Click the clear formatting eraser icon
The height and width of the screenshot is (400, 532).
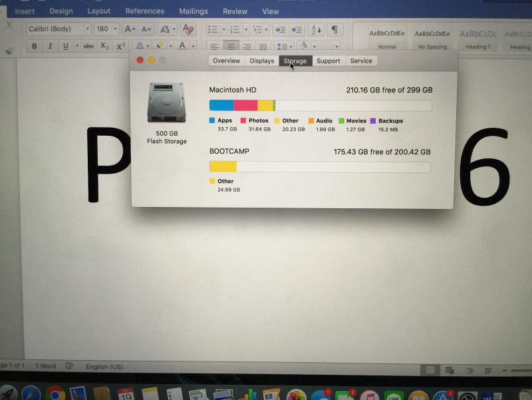188,29
